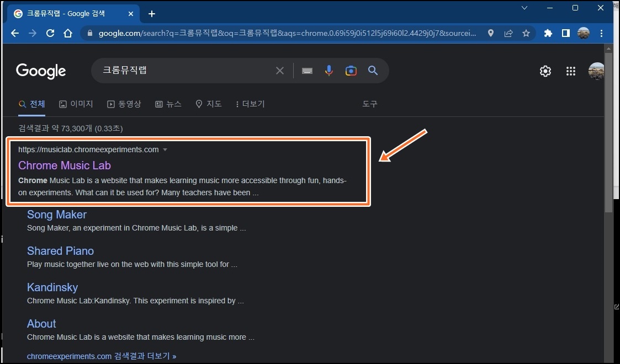
Task: Open the Chrome three-dot menu
Action: pos(601,33)
